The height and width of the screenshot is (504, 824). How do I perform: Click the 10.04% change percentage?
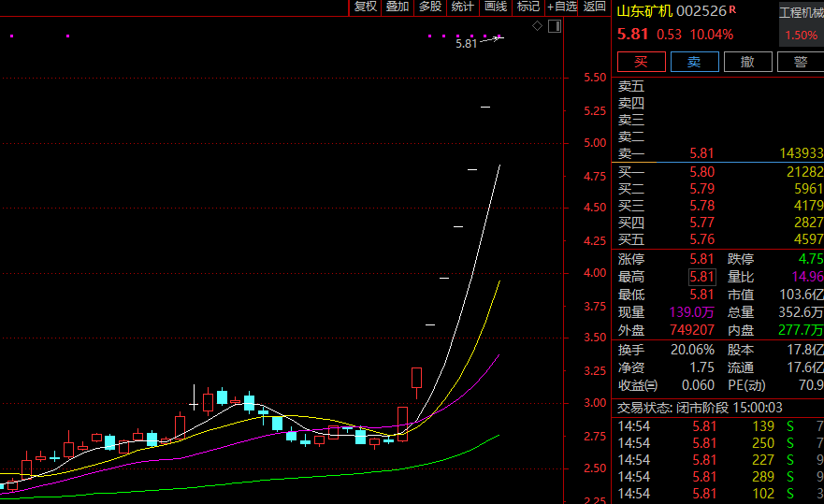712,35
